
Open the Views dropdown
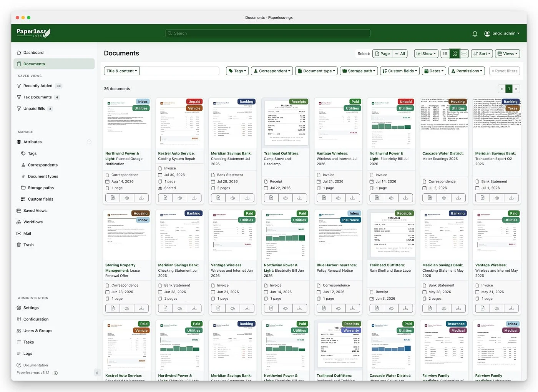(507, 54)
